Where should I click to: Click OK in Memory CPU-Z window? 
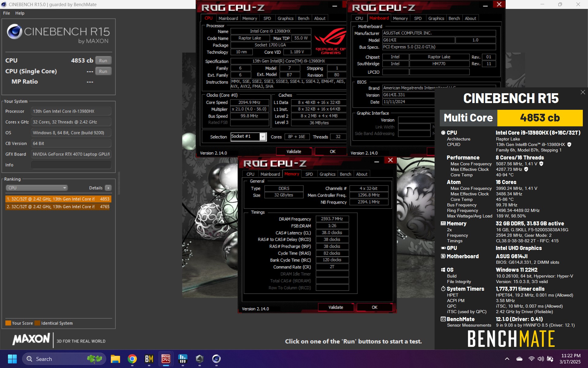pyautogui.click(x=375, y=307)
